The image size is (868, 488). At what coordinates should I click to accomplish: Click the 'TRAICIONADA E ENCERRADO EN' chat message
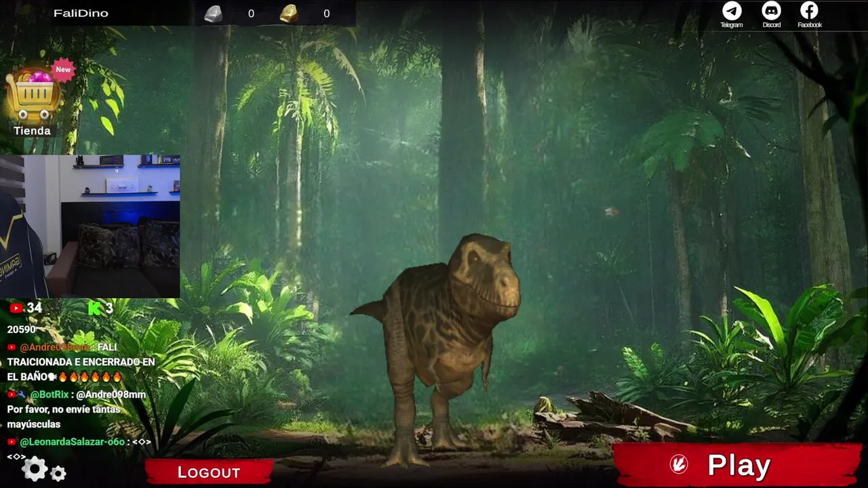tap(81, 362)
